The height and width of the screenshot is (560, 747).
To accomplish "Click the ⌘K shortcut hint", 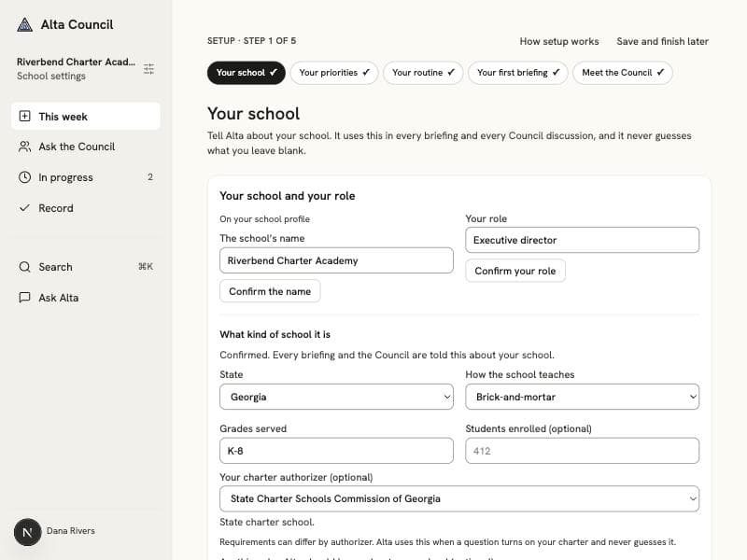I will [146, 267].
